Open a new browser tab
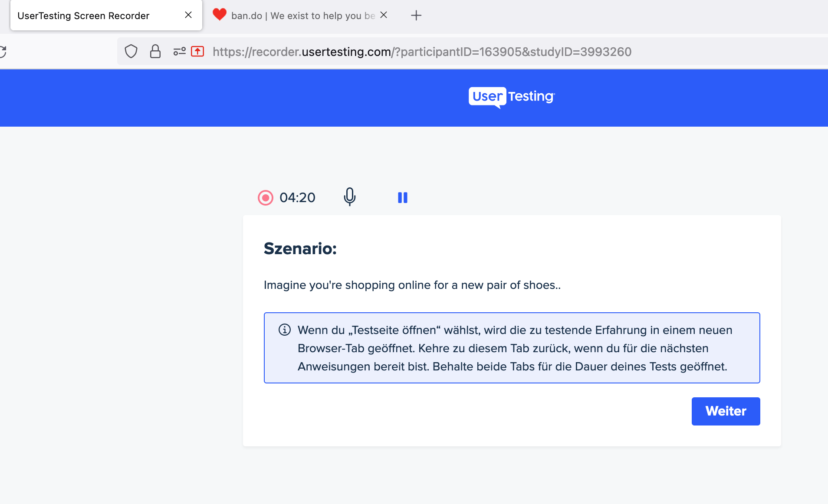Viewport: 828px width, 504px height. click(416, 16)
